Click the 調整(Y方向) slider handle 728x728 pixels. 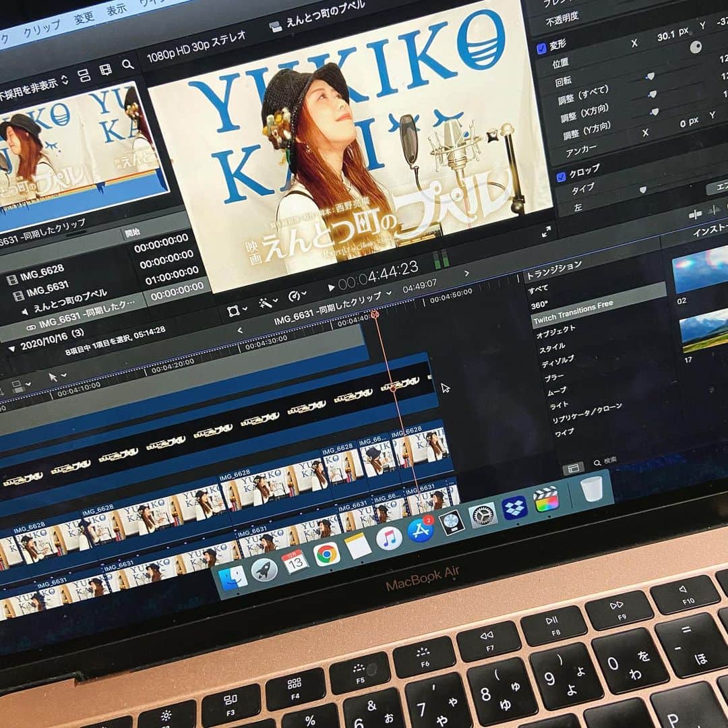point(654,112)
